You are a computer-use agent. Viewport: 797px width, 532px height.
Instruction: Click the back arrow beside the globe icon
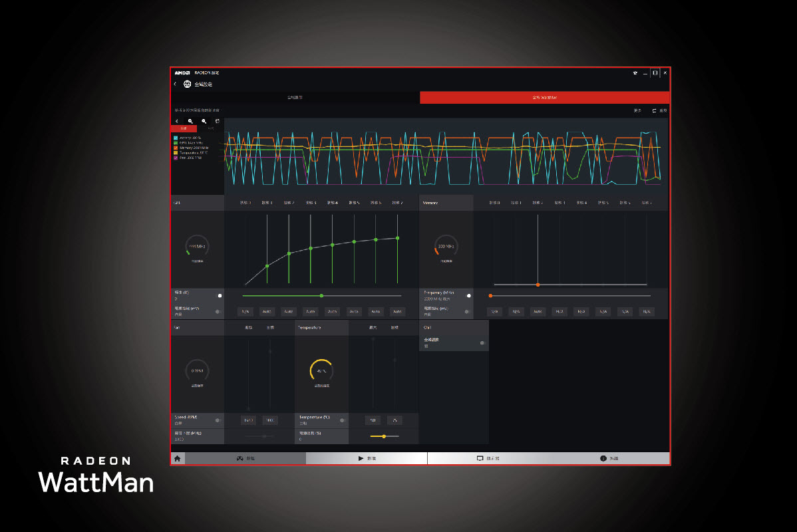[x=175, y=84]
